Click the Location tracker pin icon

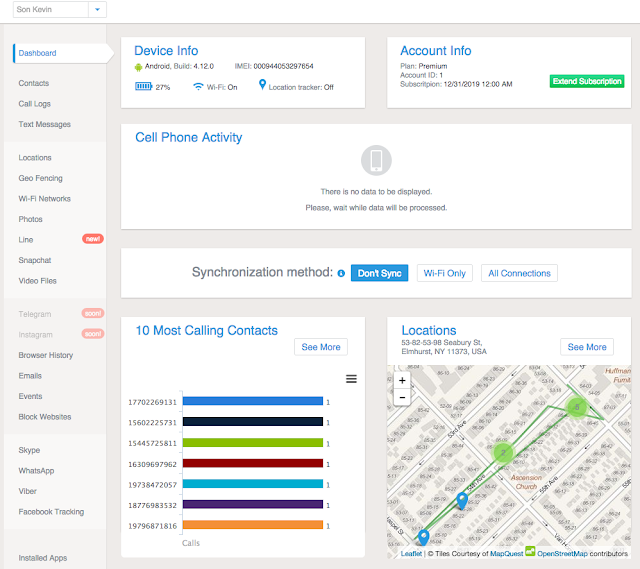coord(262,84)
